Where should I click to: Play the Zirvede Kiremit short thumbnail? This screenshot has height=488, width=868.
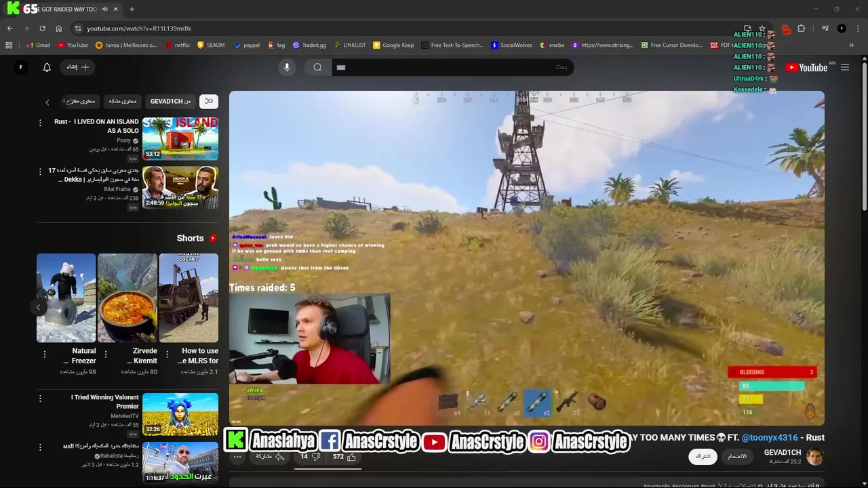127,298
